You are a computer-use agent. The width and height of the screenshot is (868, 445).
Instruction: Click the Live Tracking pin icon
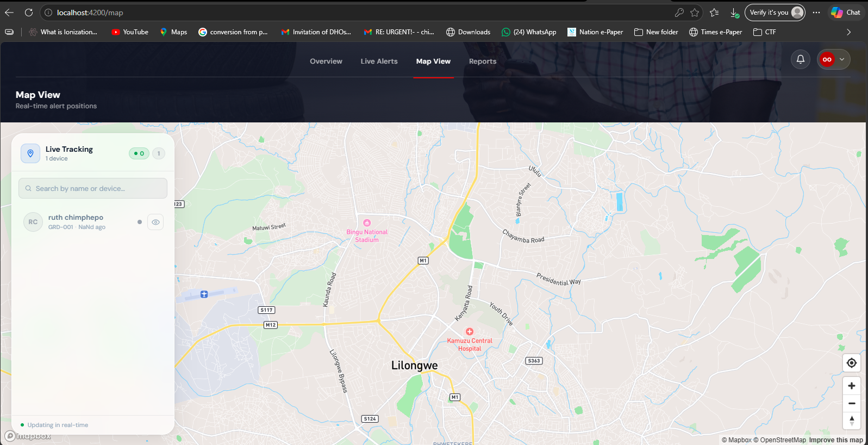click(30, 153)
